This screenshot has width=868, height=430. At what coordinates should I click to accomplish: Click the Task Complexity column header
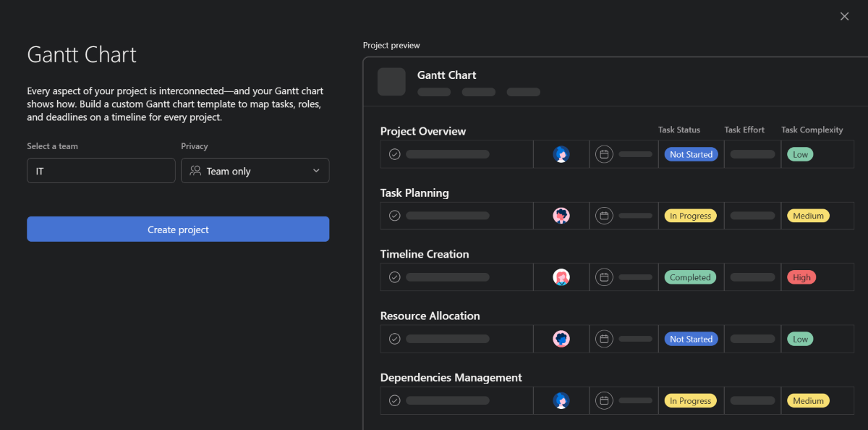coord(812,130)
